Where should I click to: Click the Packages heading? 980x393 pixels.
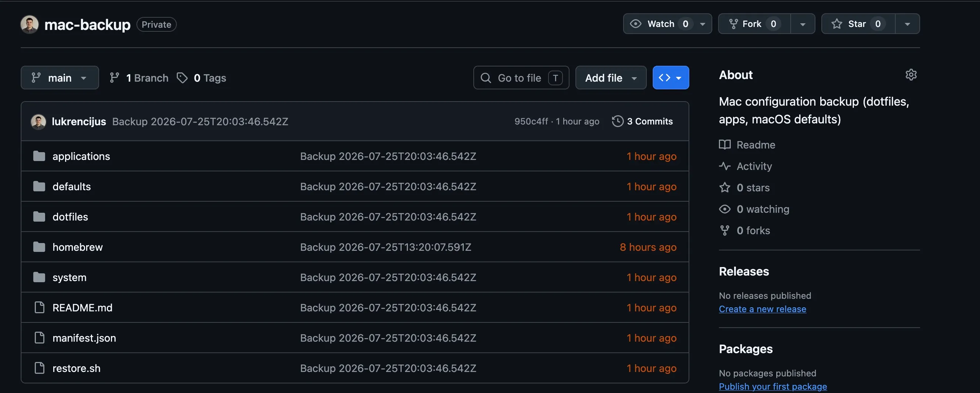click(x=746, y=349)
